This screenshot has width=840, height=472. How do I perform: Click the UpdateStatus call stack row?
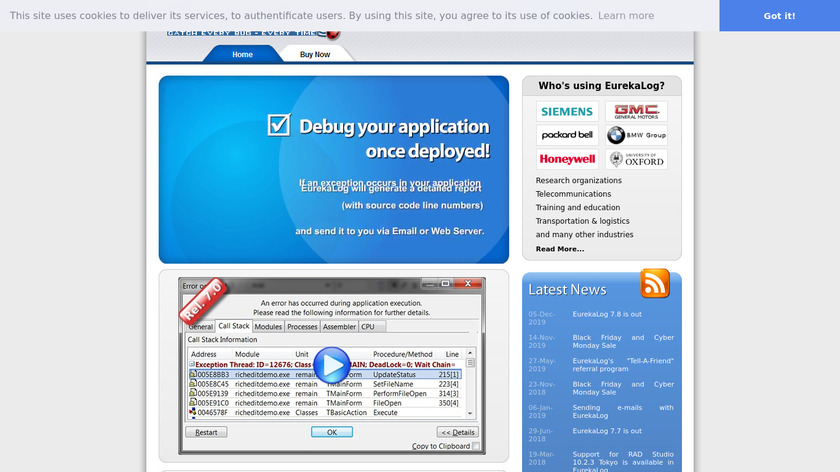click(x=325, y=374)
